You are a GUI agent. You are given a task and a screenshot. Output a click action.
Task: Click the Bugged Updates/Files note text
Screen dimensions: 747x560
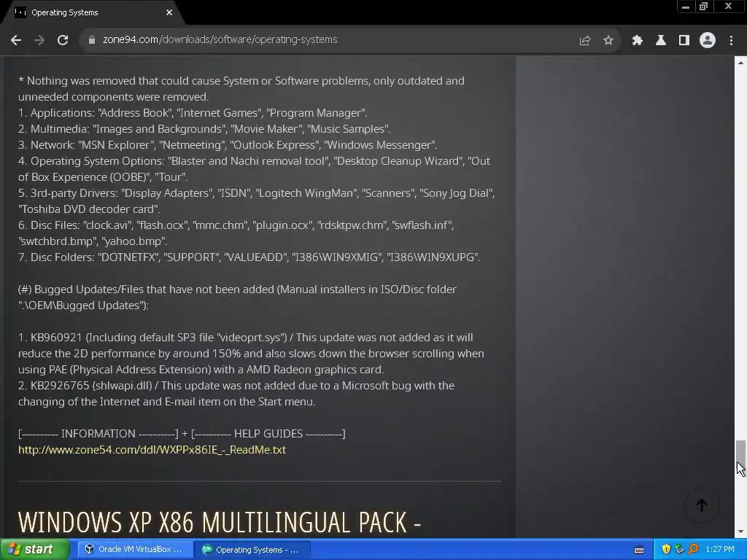tap(237, 297)
